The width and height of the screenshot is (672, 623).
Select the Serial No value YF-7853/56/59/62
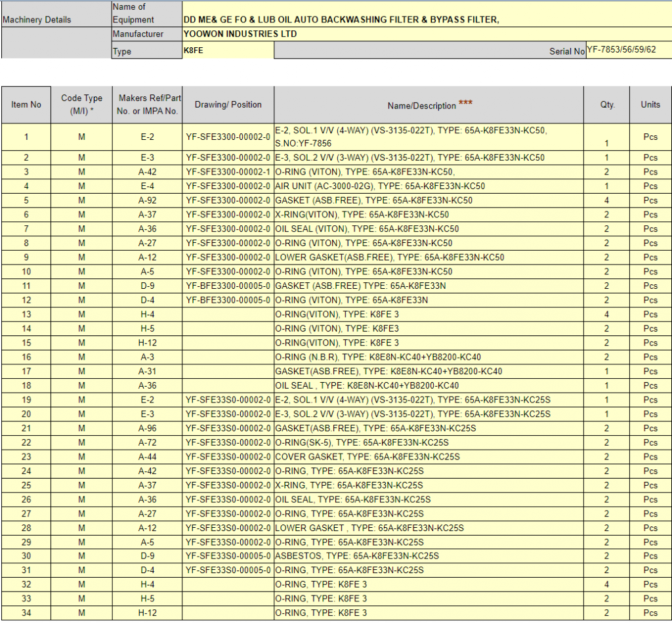point(628,49)
